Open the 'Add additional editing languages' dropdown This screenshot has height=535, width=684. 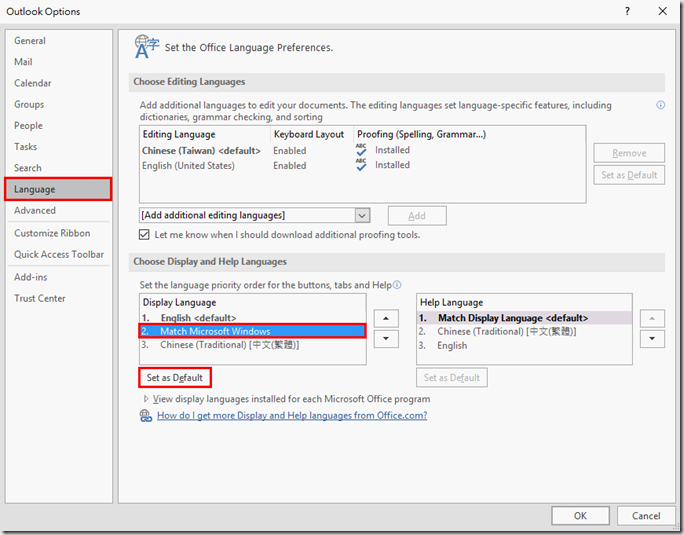click(x=362, y=215)
